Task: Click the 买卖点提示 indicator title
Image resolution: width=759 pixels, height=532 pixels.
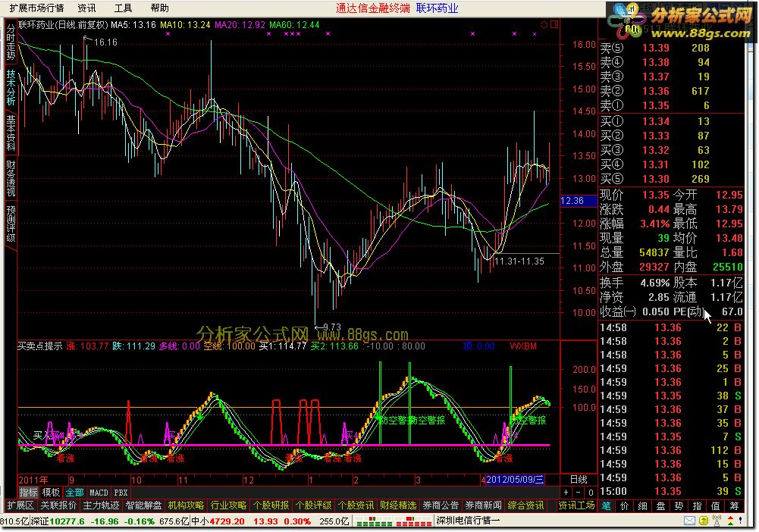Action: [x=40, y=346]
